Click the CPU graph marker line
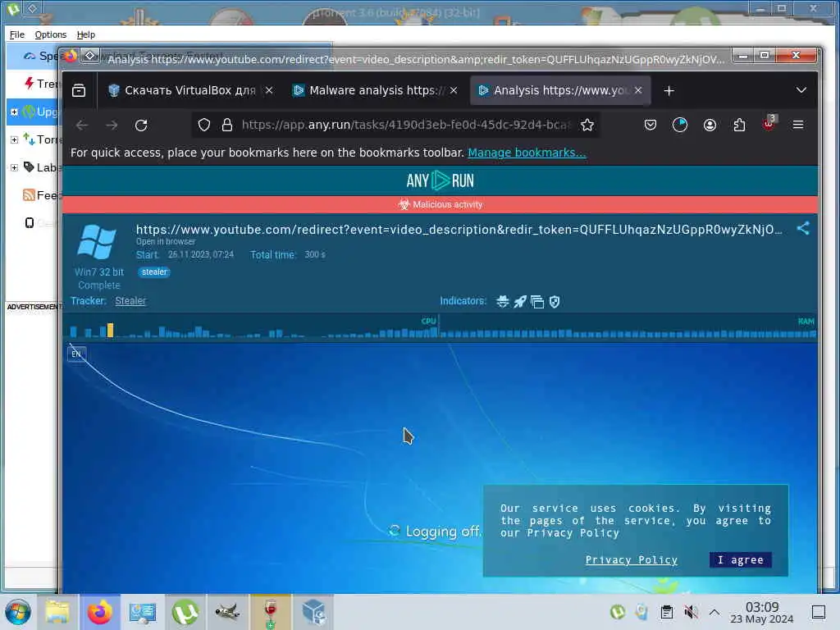The height and width of the screenshot is (630, 840). (x=439, y=328)
